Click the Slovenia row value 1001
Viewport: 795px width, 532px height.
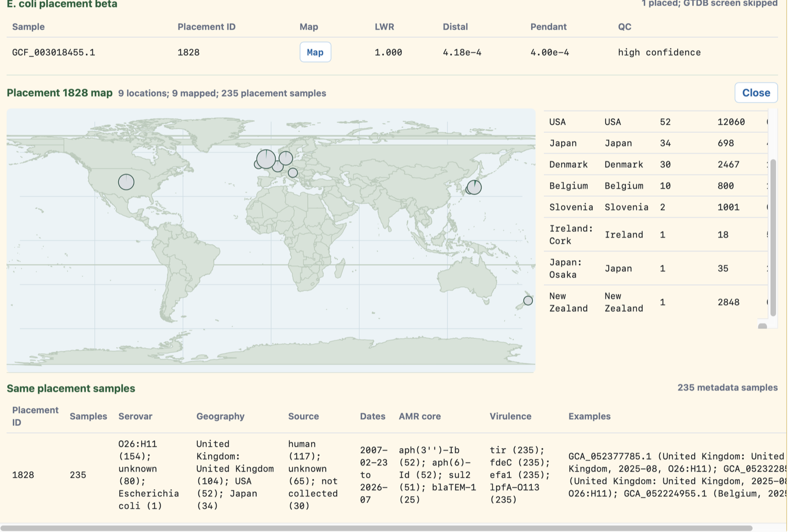pyautogui.click(x=728, y=207)
